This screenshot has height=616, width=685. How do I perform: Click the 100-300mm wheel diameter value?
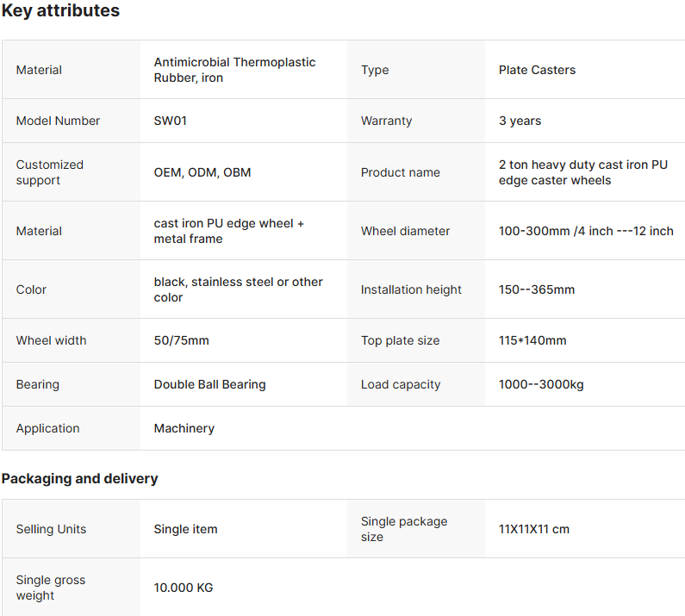pos(586,231)
